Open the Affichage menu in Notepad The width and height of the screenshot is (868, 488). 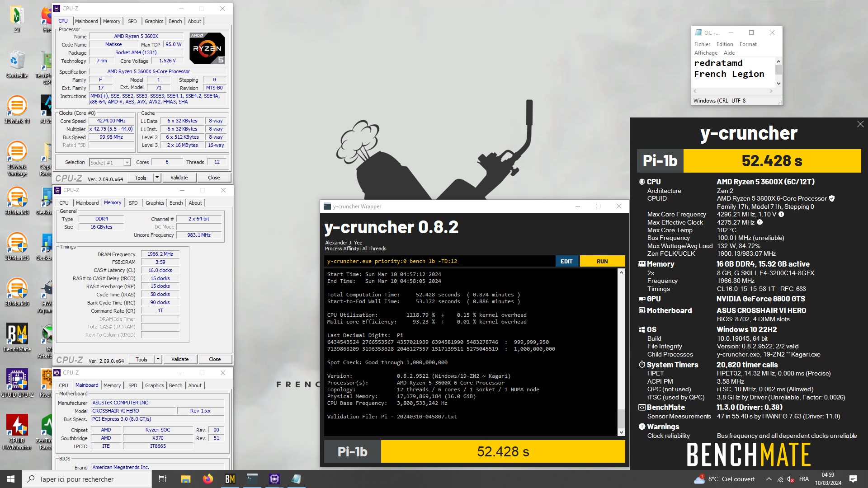tap(706, 53)
